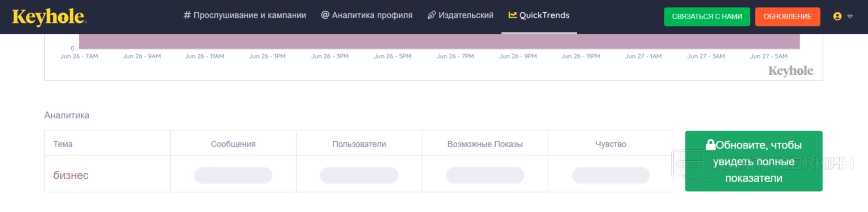Screen dimensions: 868x212
Task: Click the Keyhole logo in header
Action: point(49,17)
